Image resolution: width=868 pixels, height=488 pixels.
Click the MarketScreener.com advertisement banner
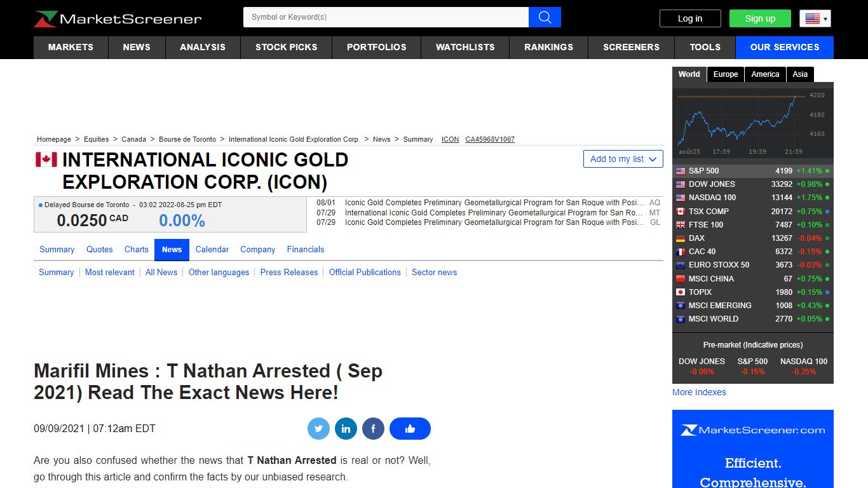click(x=753, y=449)
